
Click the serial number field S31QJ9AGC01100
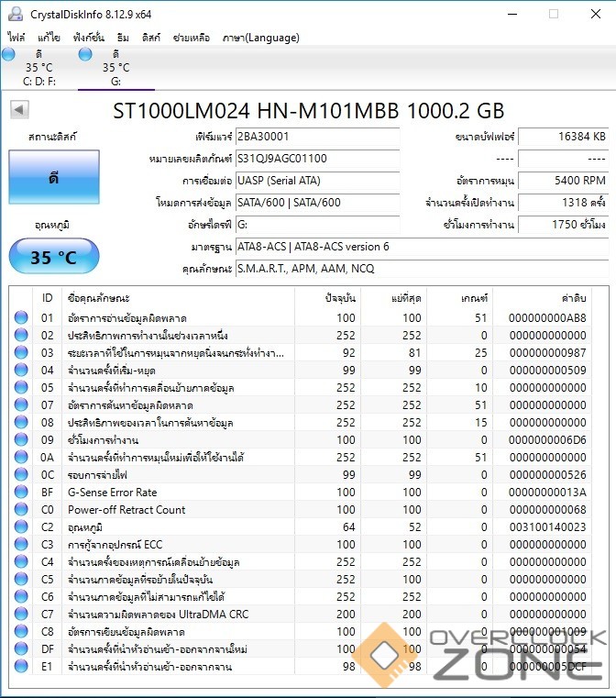pos(317,159)
